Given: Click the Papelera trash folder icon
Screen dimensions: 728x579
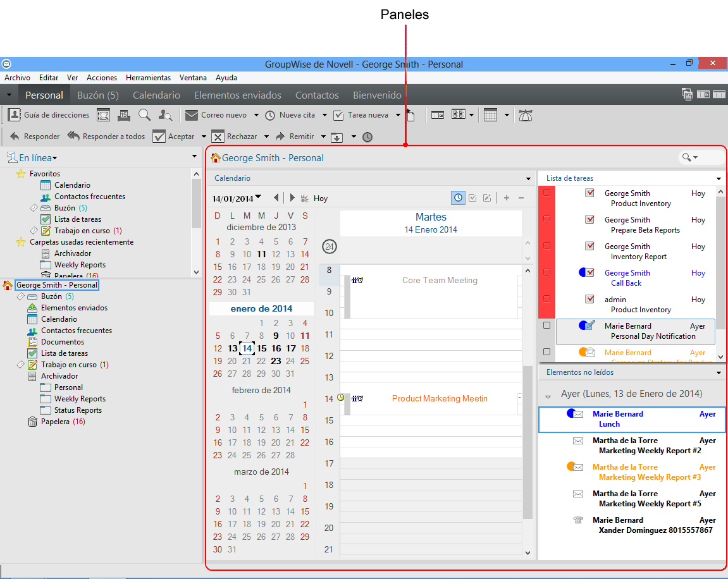Looking at the screenshot, I should pyautogui.click(x=32, y=422).
